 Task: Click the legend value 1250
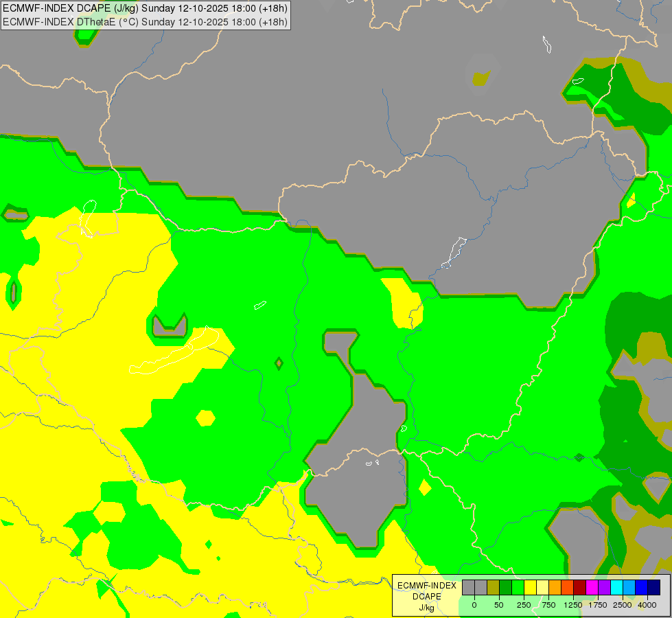point(573,605)
